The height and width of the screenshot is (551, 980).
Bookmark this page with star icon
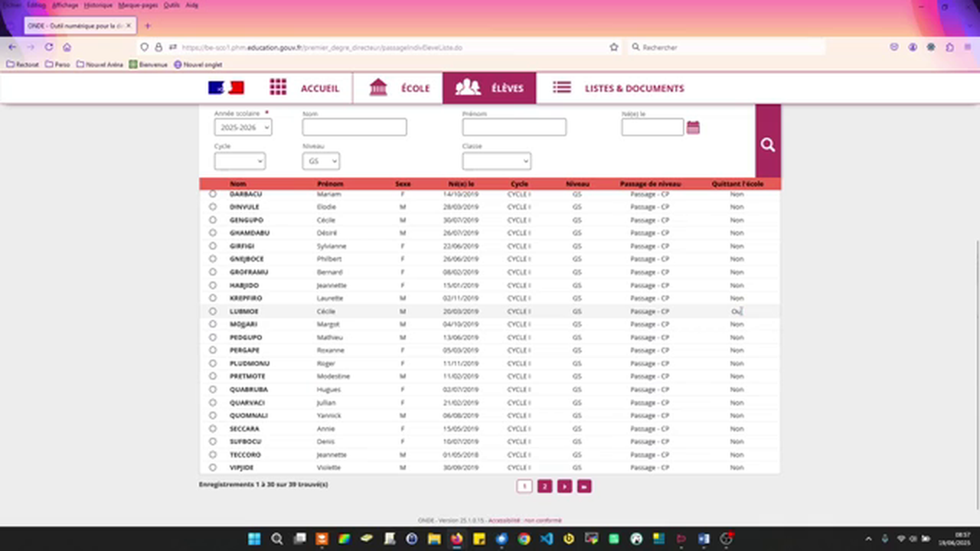[613, 47]
